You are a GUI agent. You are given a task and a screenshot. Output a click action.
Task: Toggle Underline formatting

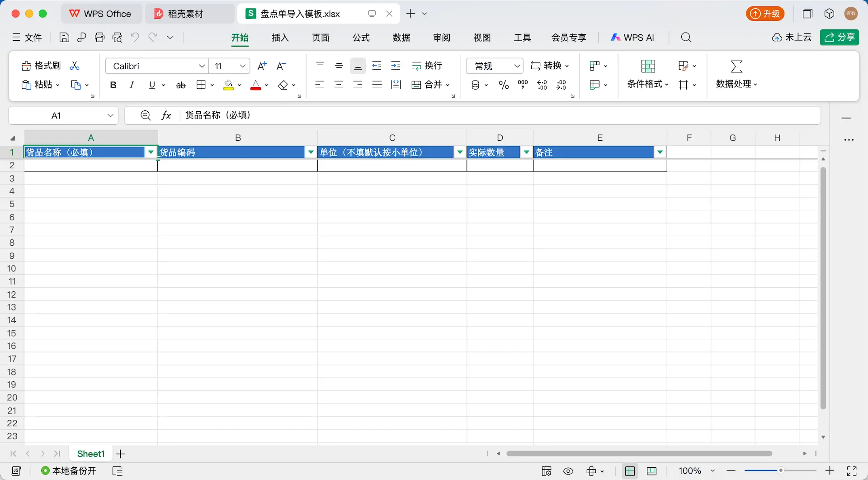pos(152,85)
